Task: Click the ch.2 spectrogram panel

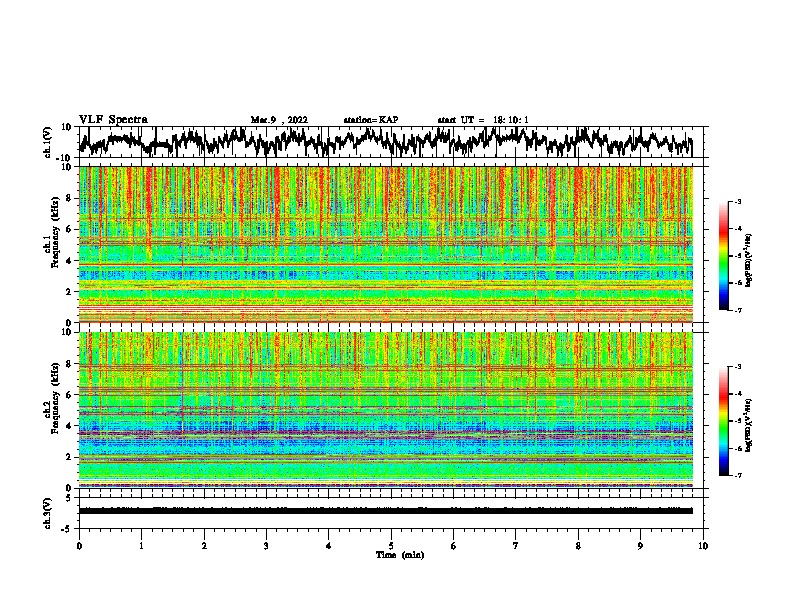Action: click(x=386, y=410)
